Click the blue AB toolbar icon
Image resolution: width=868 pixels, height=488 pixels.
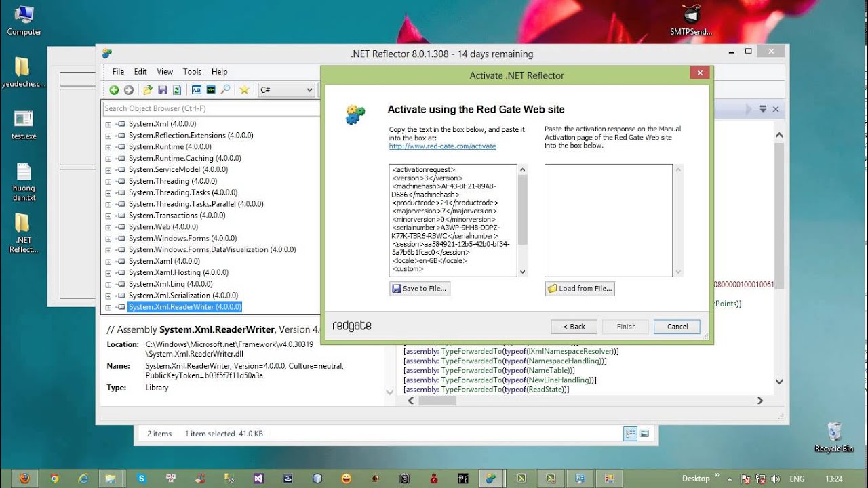tap(197, 89)
